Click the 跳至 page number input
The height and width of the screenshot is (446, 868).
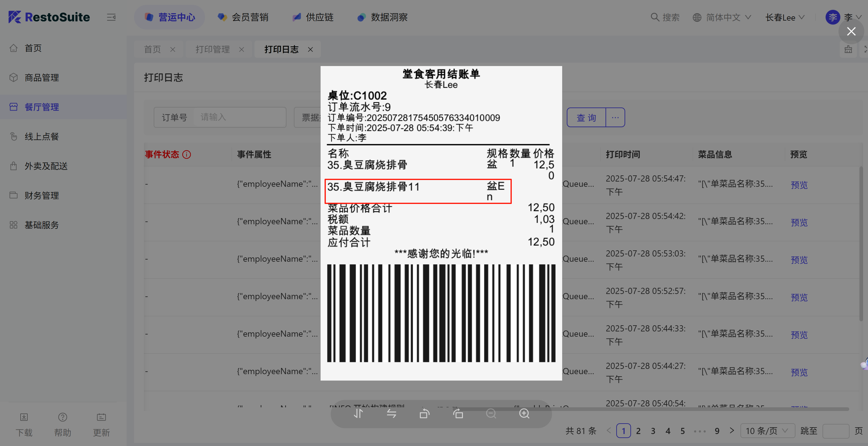click(x=836, y=431)
